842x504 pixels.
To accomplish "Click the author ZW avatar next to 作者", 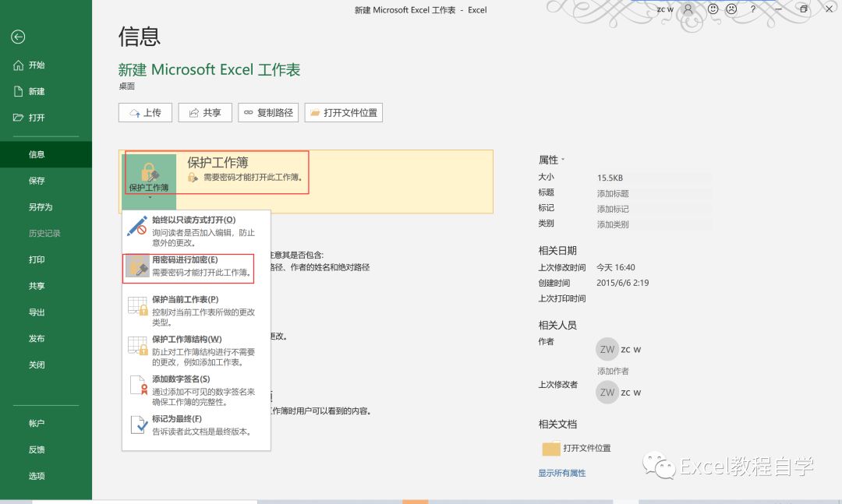I will (607, 350).
